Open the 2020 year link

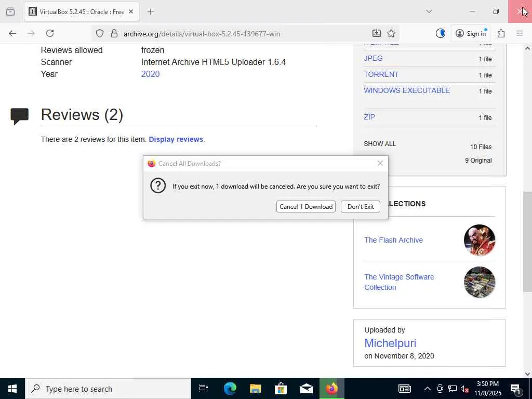click(x=150, y=74)
